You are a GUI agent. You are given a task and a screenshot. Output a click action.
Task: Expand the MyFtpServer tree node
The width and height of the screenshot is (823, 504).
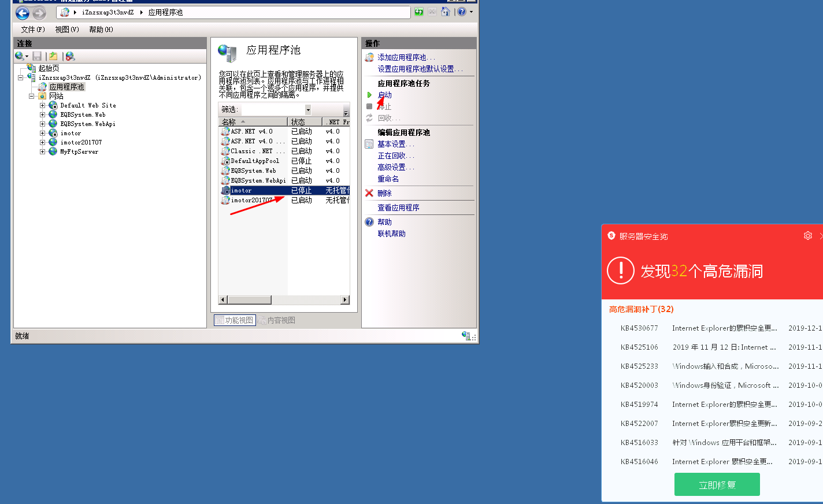click(42, 151)
